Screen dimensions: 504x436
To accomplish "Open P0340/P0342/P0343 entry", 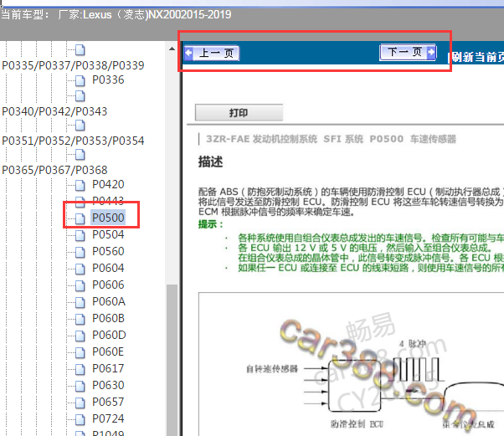I will pyautogui.click(x=54, y=111).
